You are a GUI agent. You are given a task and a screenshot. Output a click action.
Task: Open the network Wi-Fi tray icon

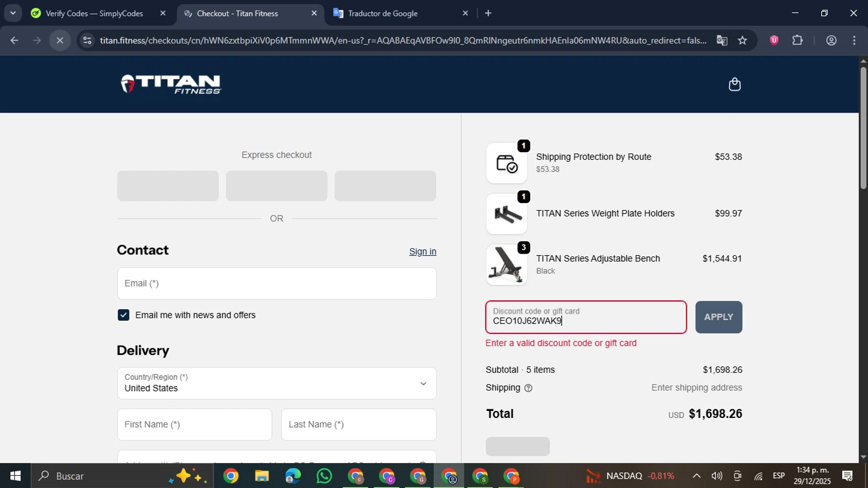[x=758, y=476]
